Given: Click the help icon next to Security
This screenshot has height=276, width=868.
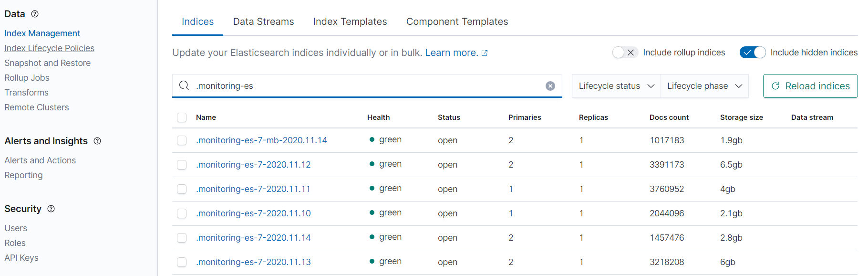Looking at the screenshot, I should point(51,209).
